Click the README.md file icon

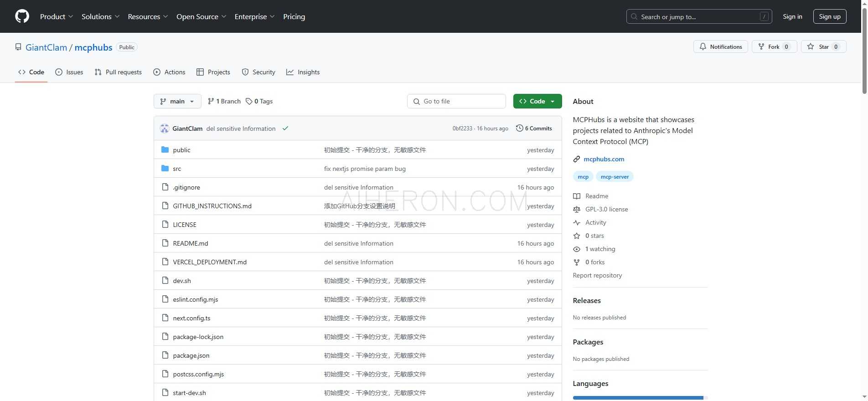165,243
